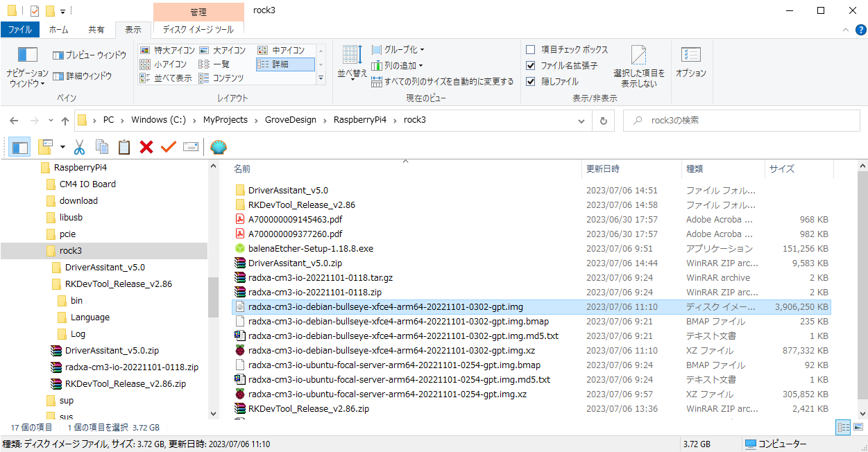
Task: Select コンテンツ layout
Action: click(x=221, y=78)
